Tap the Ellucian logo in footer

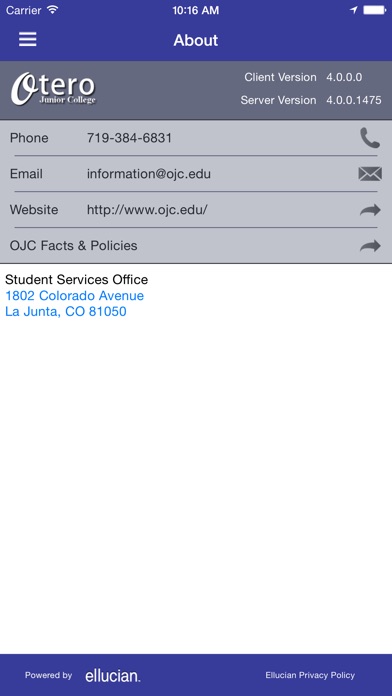113,676
